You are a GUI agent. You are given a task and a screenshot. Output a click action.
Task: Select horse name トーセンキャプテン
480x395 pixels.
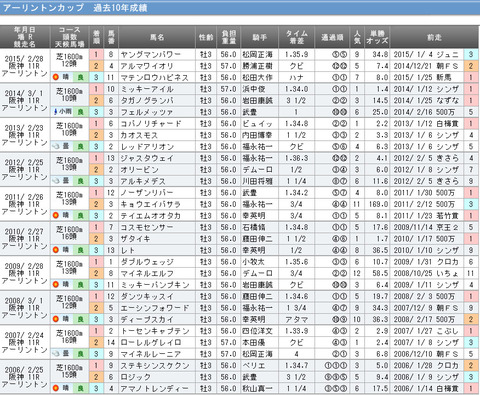coord(155,331)
